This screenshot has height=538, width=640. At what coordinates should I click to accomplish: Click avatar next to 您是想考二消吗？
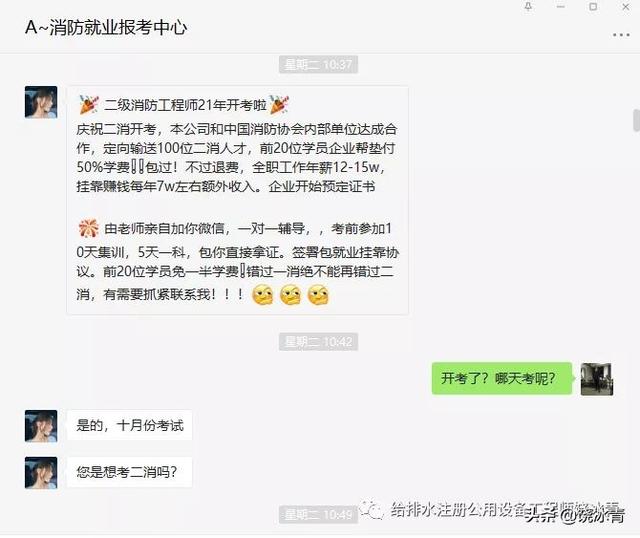coord(41,473)
